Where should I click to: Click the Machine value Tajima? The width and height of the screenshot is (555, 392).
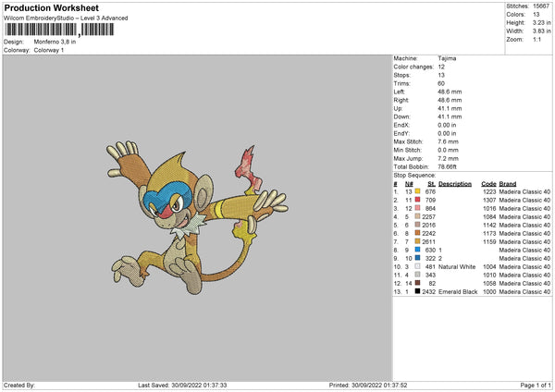point(447,58)
